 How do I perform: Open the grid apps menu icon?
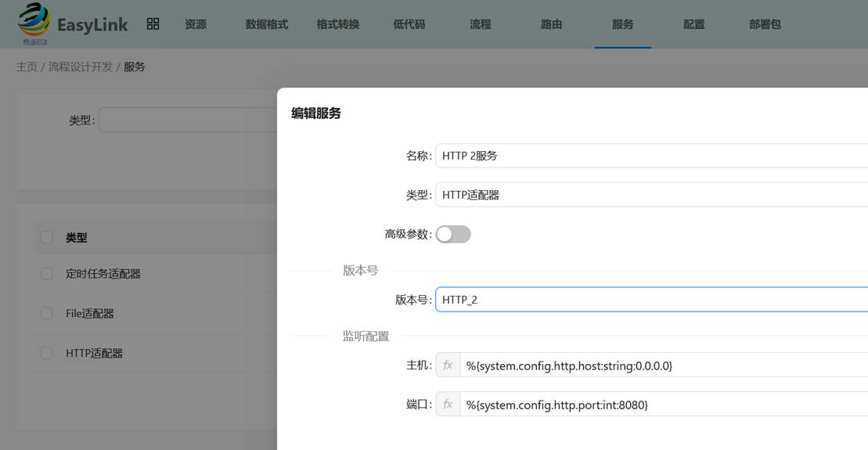pyautogui.click(x=153, y=24)
